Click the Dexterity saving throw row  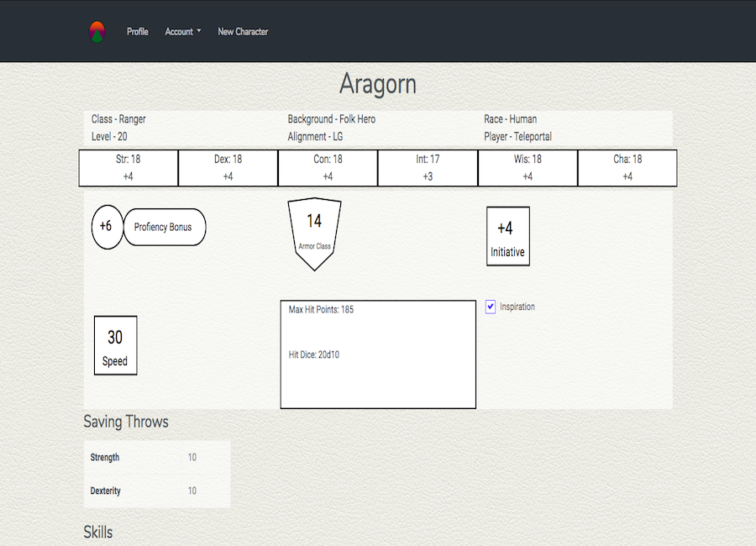click(157, 491)
